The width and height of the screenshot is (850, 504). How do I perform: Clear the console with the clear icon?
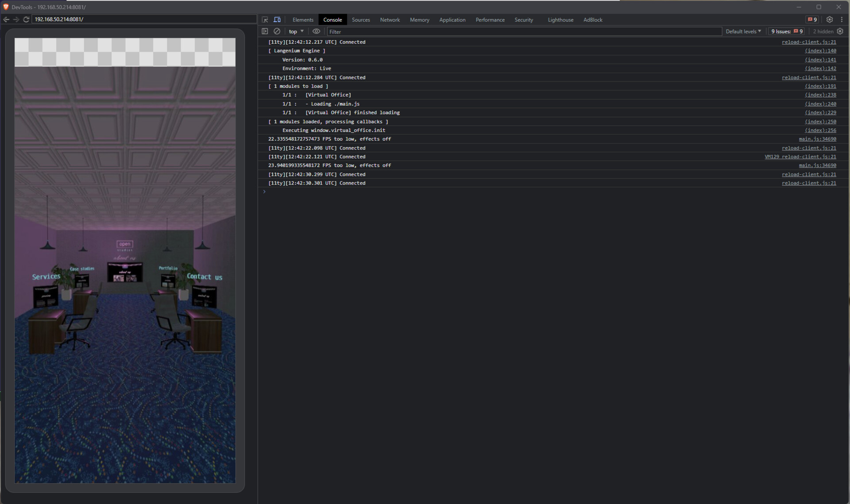tap(277, 31)
